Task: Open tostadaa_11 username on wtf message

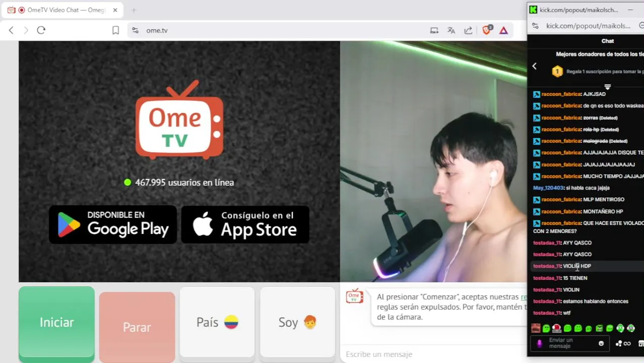Action: click(x=547, y=313)
